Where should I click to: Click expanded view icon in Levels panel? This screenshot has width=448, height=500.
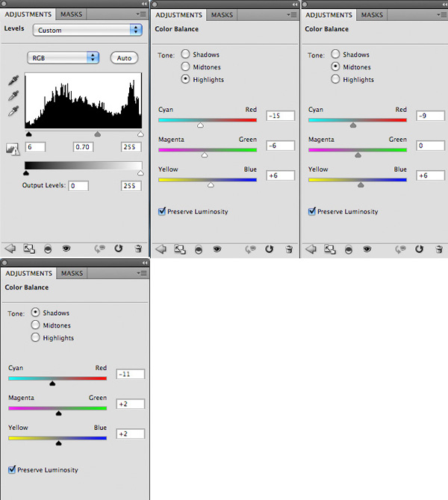[29, 249]
